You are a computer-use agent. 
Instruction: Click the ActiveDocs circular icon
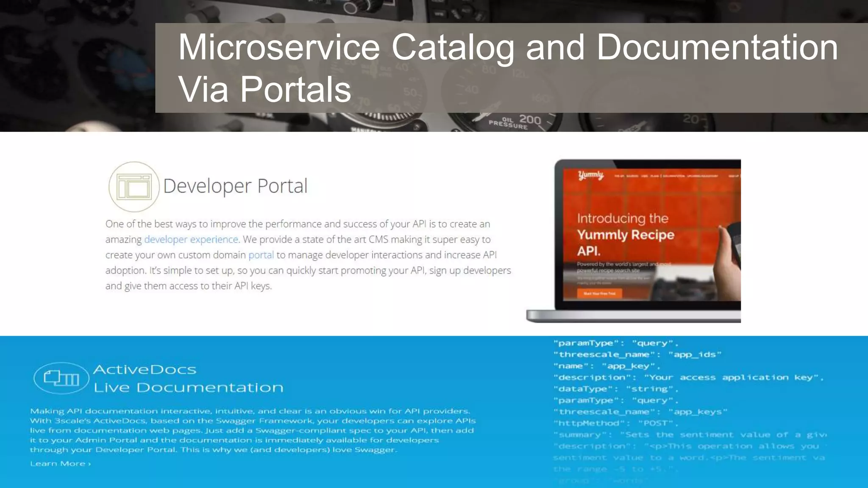click(61, 378)
